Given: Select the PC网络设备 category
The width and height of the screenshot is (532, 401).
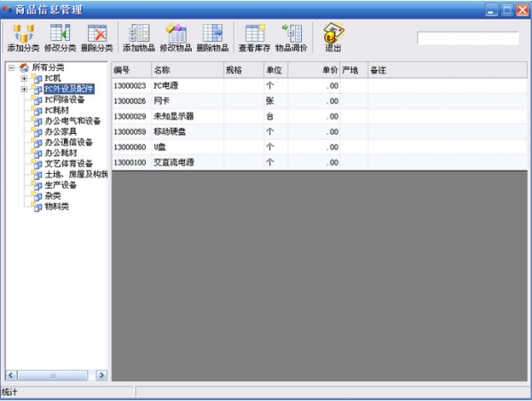Looking at the screenshot, I should point(65,99).
